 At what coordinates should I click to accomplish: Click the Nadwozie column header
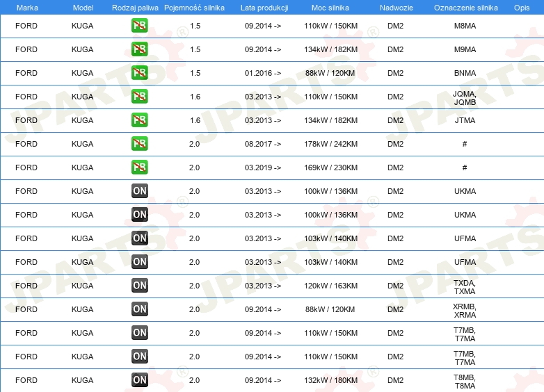coord(397,8)
